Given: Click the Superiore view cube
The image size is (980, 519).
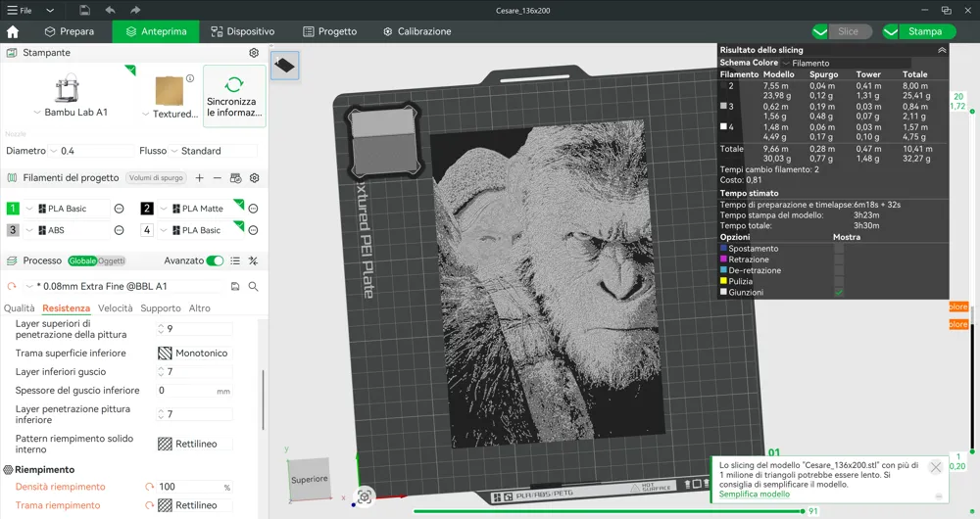Looking at the screenshot, I should pyautogui.click(x=309, y=479).
